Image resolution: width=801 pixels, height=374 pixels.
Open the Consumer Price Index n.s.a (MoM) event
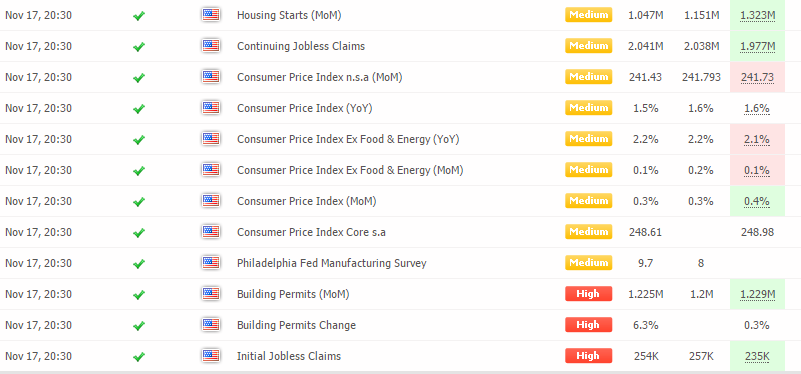(319, 77)
